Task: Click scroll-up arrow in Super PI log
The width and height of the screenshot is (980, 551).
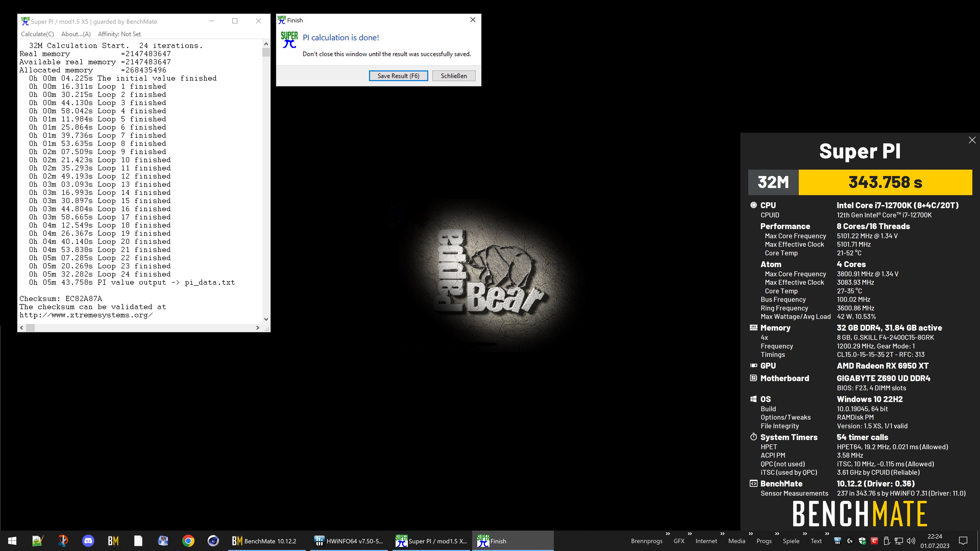Action: pyautogui.click(x=266, y=44)
